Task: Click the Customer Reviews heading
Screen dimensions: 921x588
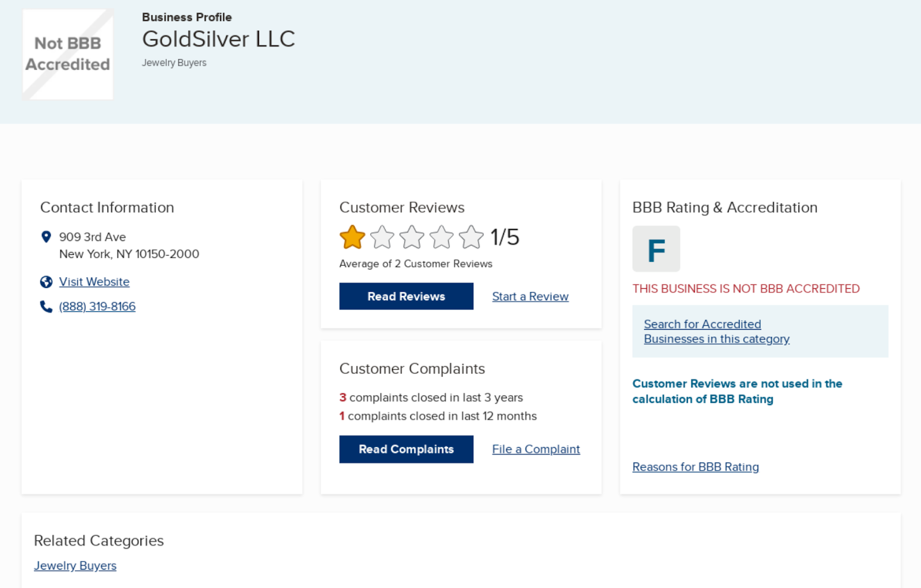Action: [402, 208]
